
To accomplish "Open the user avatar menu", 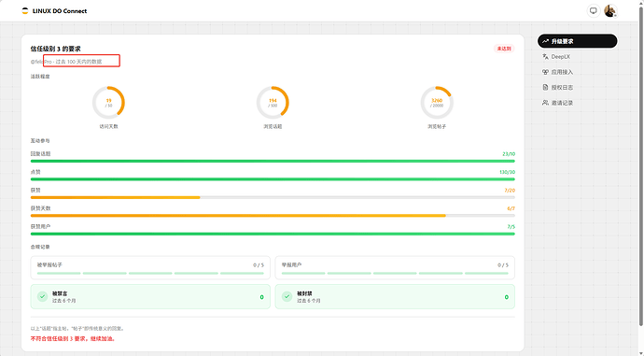I will pos(610,10).
